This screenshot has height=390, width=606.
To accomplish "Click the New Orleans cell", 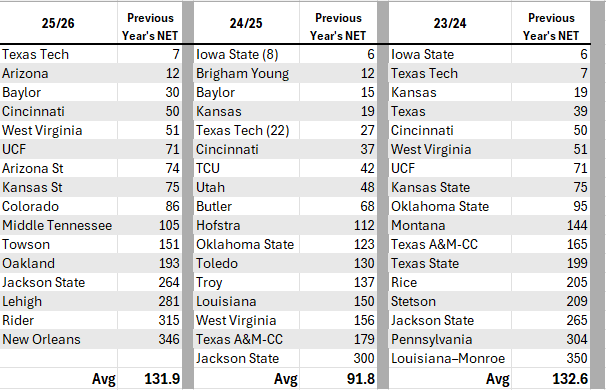I will pos(58,339).
